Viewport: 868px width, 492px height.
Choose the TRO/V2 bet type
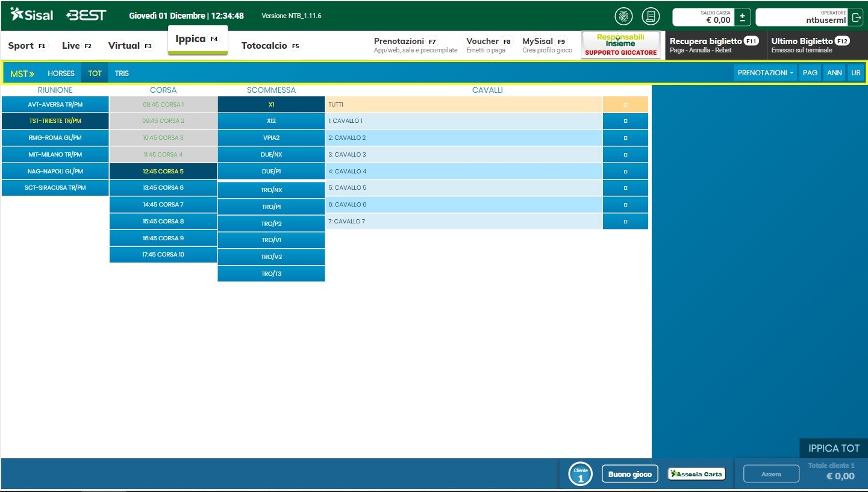tap(271, 257)
